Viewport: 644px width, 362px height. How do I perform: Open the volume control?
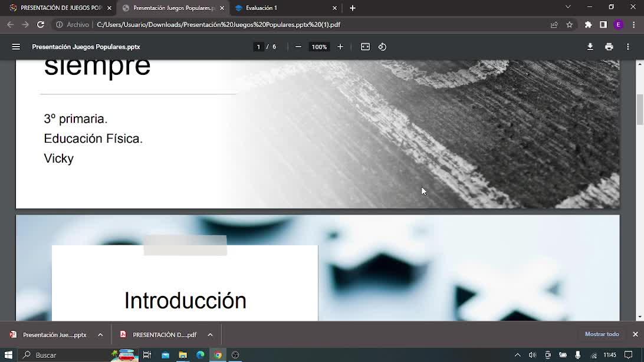tap(533, 355)
